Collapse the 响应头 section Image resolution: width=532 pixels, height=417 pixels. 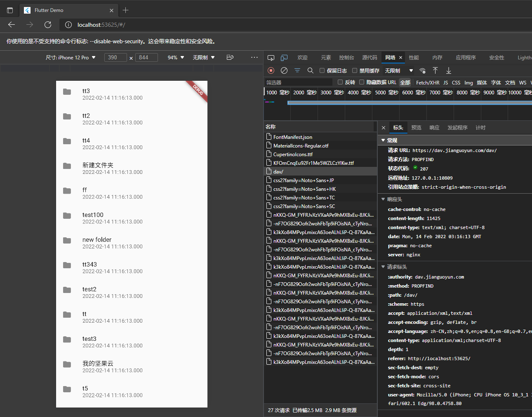coord(383,199)
